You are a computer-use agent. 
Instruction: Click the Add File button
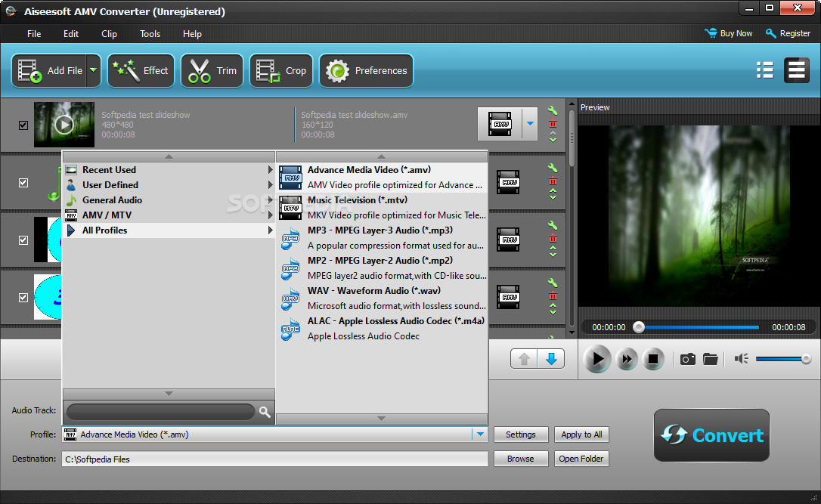point(49,71)
